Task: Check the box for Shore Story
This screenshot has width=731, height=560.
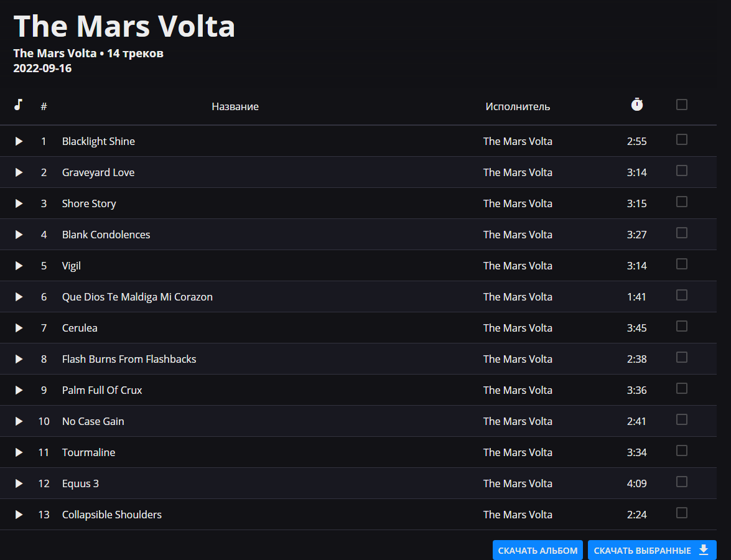Action: (x=682, y=202)
